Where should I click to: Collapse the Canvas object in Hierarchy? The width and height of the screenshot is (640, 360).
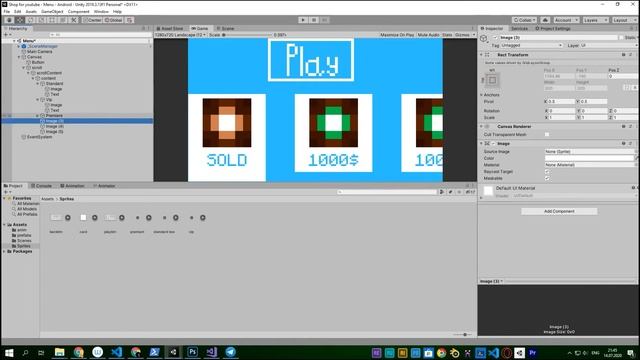tap(19, 57)
